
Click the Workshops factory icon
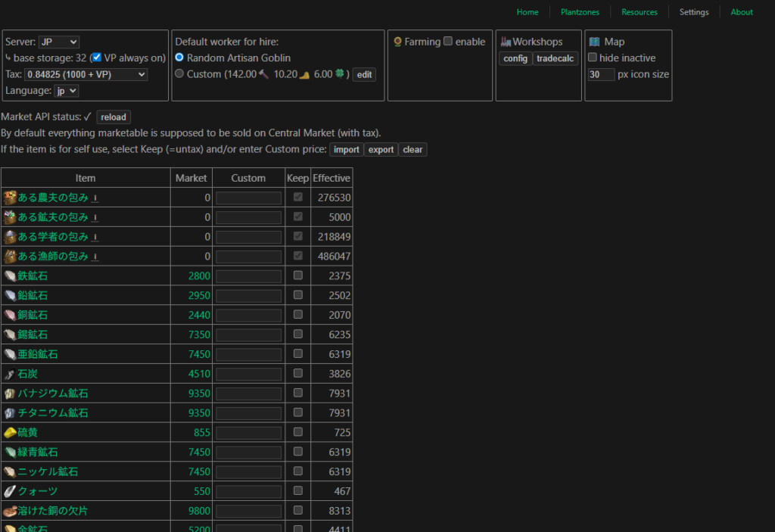[x=506, y=42]
